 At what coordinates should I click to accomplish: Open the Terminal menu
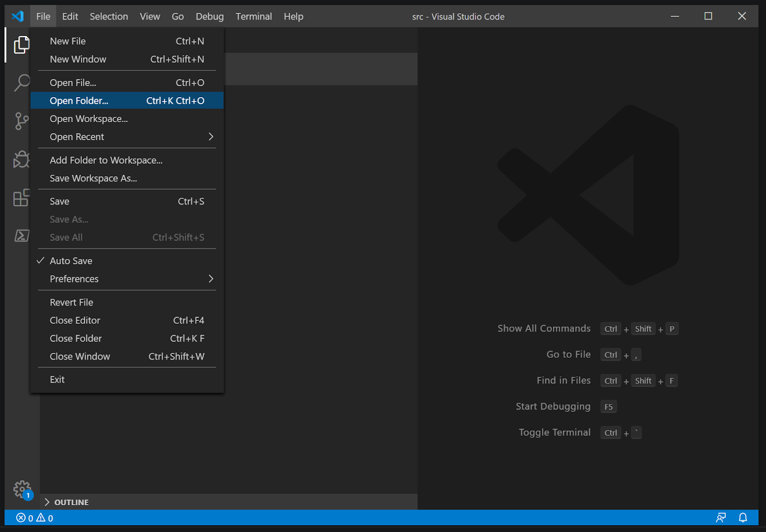tap(253, 16)
